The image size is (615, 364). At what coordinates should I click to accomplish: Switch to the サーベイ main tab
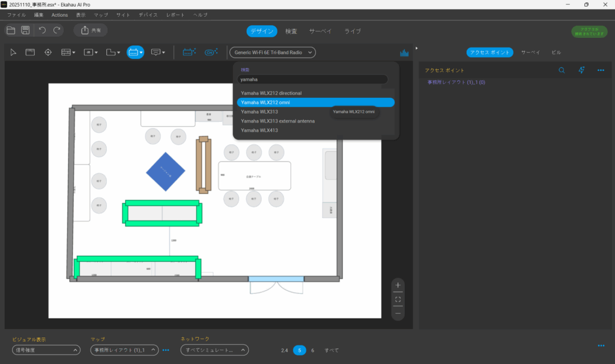(320, 31)
